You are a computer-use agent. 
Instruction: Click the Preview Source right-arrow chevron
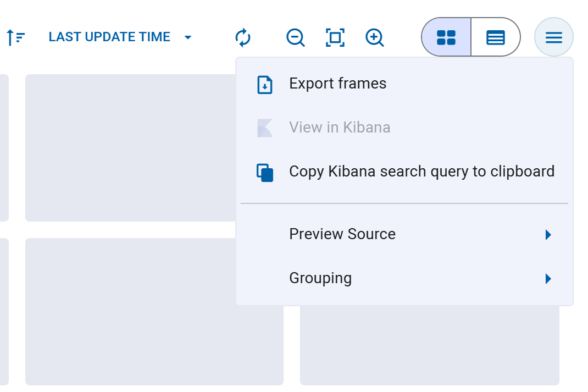[x=548, y=234]
